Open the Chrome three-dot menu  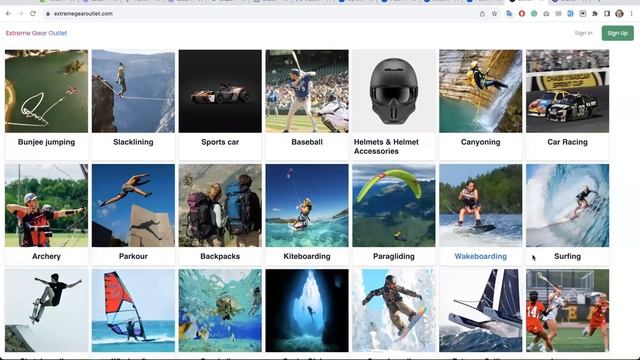(631, 13)
